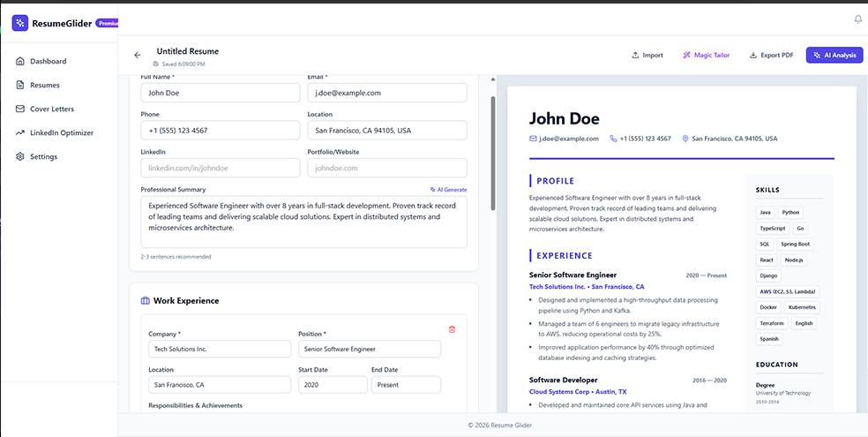Go to Resumes in the sidebar
The image size is (868, 437).
44,86
